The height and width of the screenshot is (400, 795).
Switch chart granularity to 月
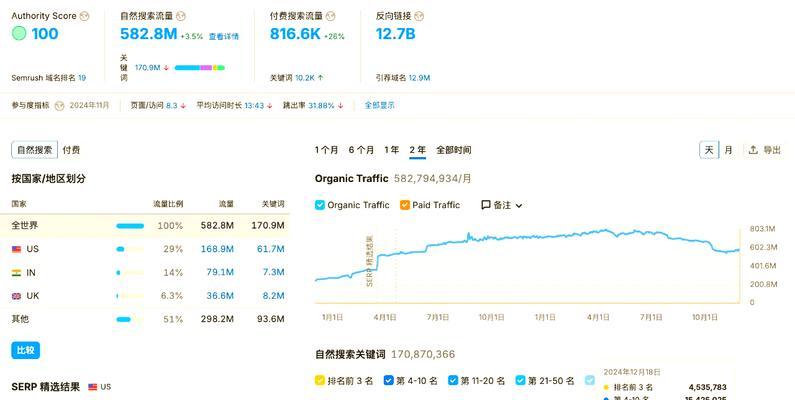click(x=728, y=150)
